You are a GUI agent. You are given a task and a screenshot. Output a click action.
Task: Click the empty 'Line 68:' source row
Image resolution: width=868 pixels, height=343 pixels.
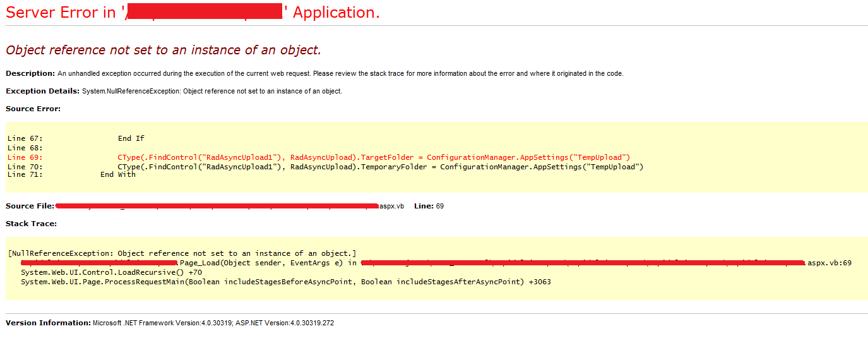(x=25, y=148)
